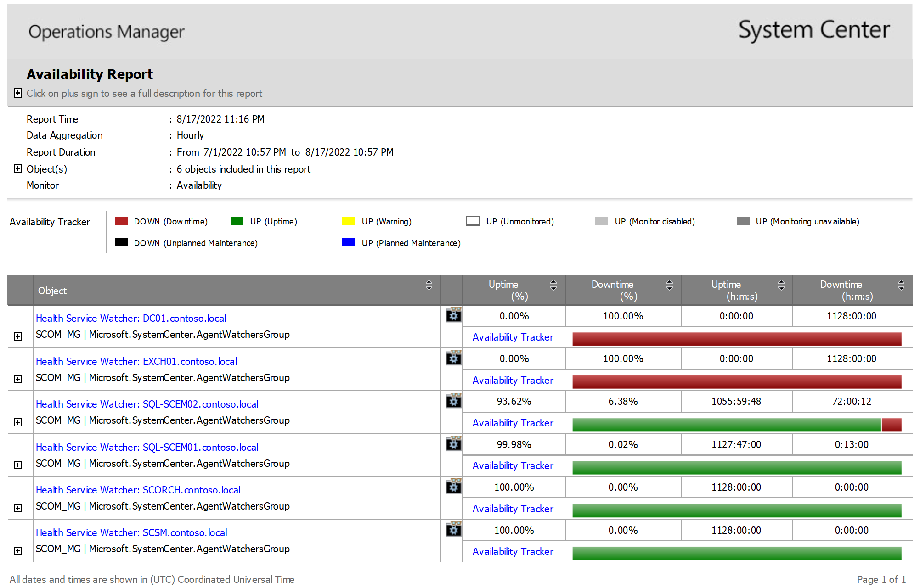Click the green UP (Uptime) legend swatch
Screen dimensions: 920x588
tap(237, 221)
